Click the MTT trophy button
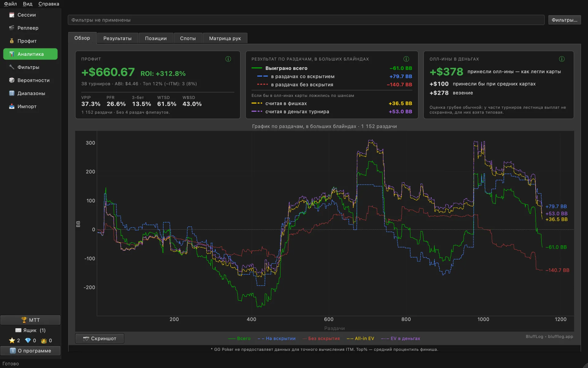The width and height of the screenshot is (588, 368). point(30,320)
